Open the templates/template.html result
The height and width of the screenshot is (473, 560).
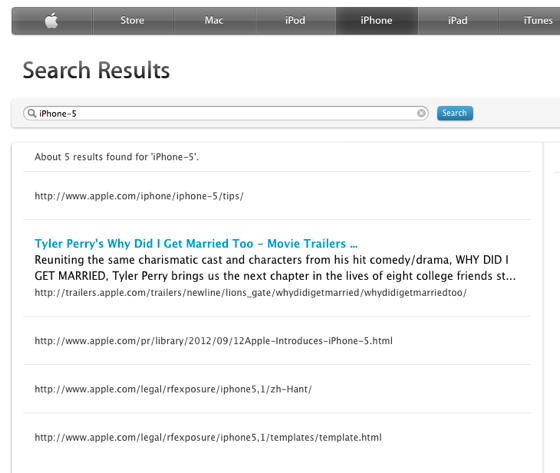208,437
